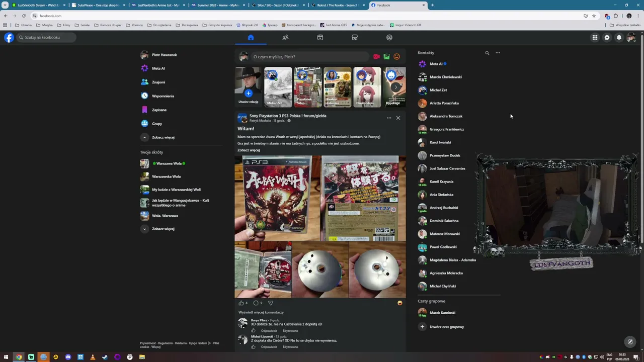The image size is (644, 362).
Task: Click the Facebook logo
Action: pos(9,37)
